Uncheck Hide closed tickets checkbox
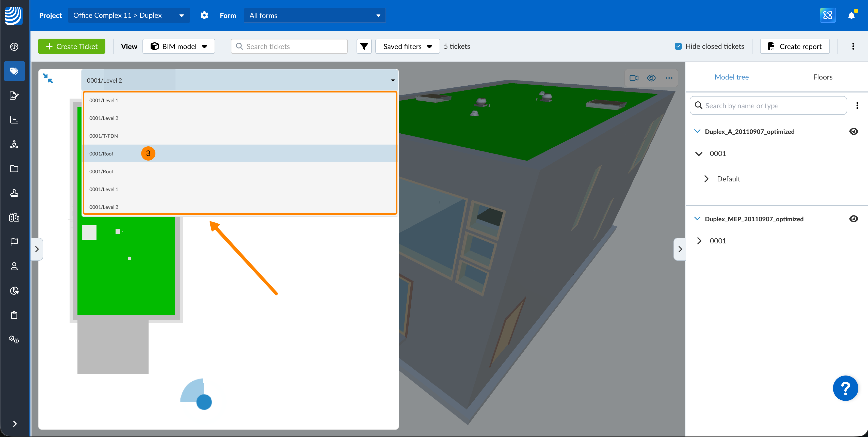 click(x=678, y=46)
